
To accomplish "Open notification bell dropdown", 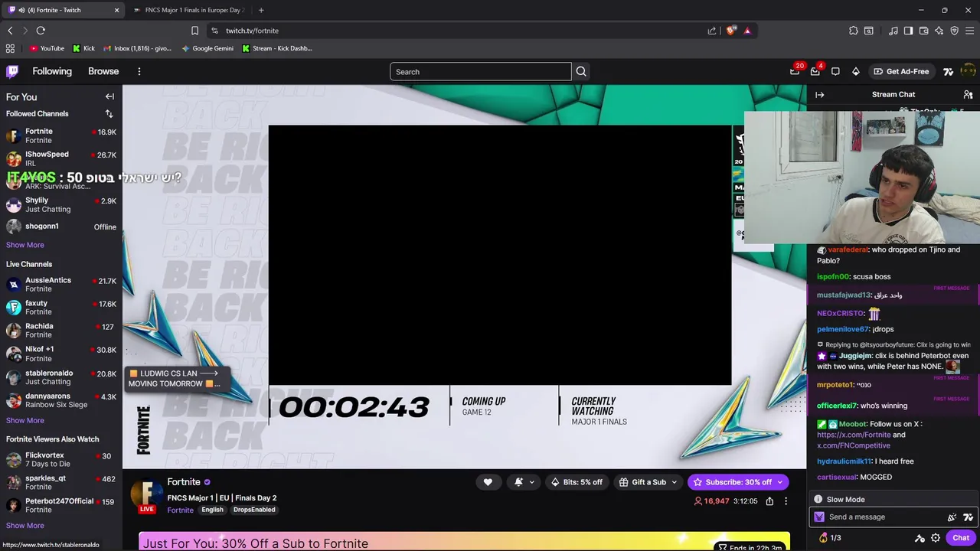I will click(523, 482).
